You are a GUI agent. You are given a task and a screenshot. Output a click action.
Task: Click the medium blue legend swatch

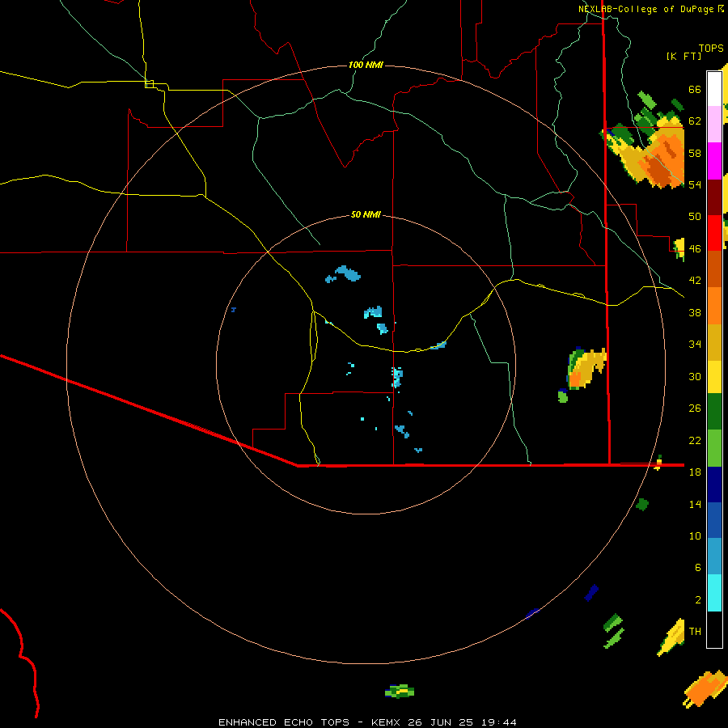[x=714, y=520]
